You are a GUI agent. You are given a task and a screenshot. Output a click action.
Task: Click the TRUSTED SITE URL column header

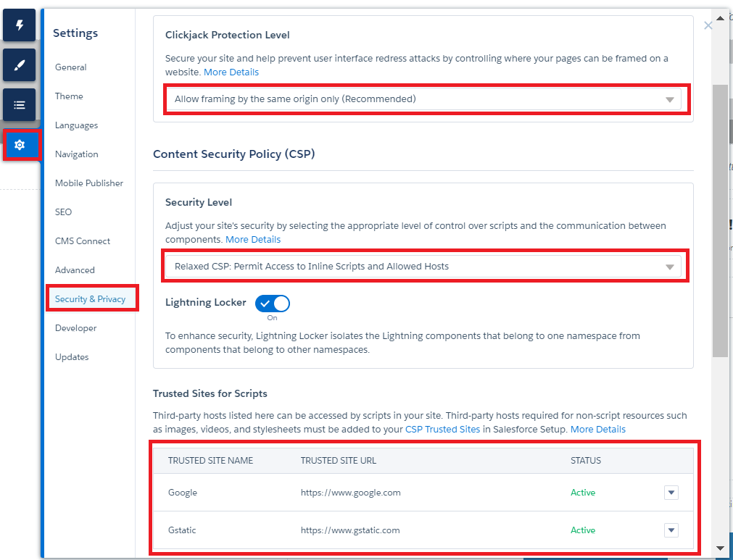(x=339, y=461)
